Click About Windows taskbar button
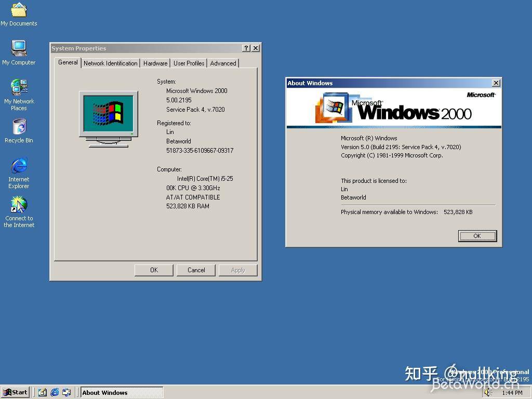Viewport: 532px width, 399px height. [122, 393]
